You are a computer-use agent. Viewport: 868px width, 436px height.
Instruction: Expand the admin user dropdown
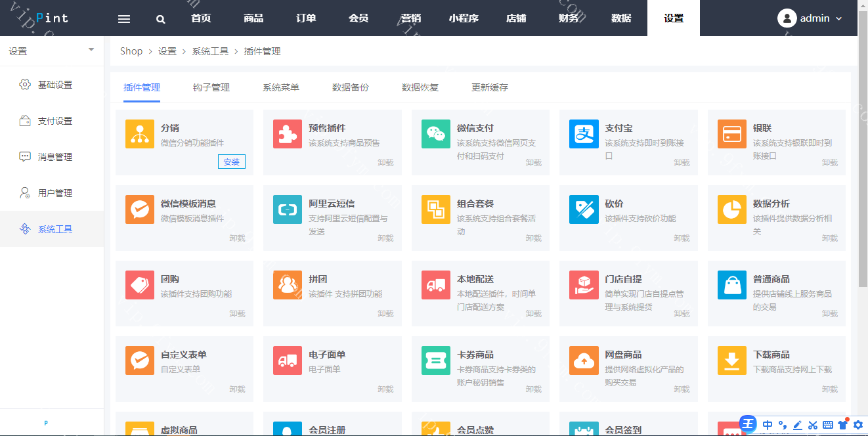click(810, 18)
